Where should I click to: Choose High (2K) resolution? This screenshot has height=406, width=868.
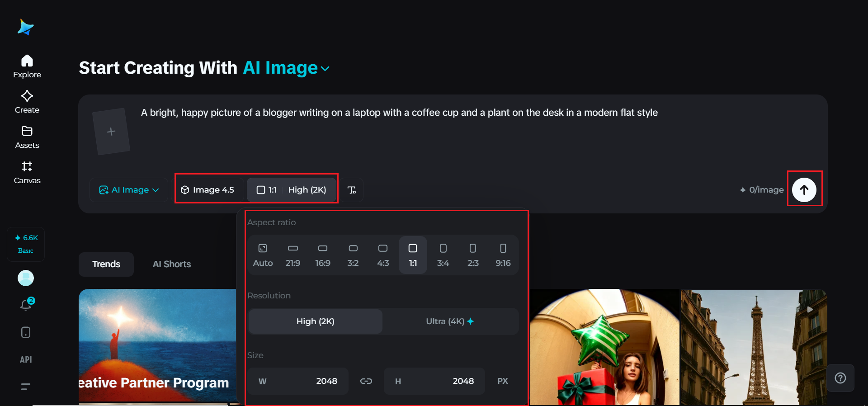click(316, 321)
